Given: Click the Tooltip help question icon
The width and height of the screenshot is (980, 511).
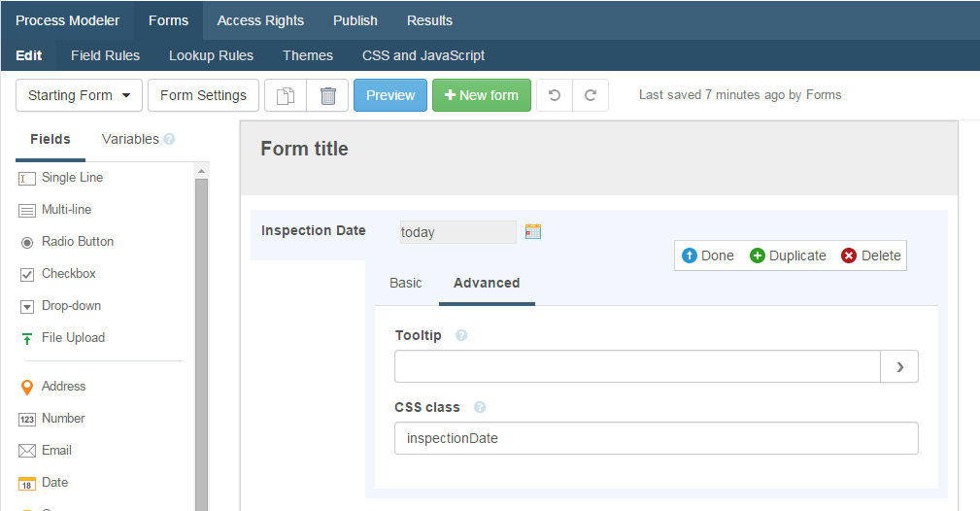Looking at the screenshot, I should [x=461, y=335].
